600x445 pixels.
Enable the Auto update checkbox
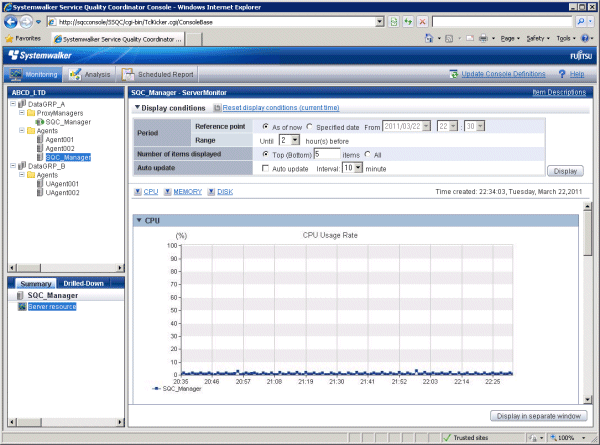point(265,168)
